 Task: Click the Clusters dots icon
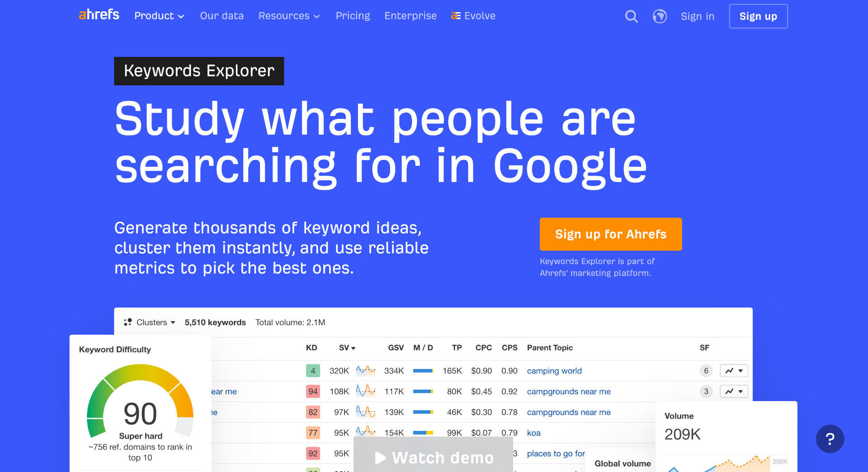pos(128,322)
